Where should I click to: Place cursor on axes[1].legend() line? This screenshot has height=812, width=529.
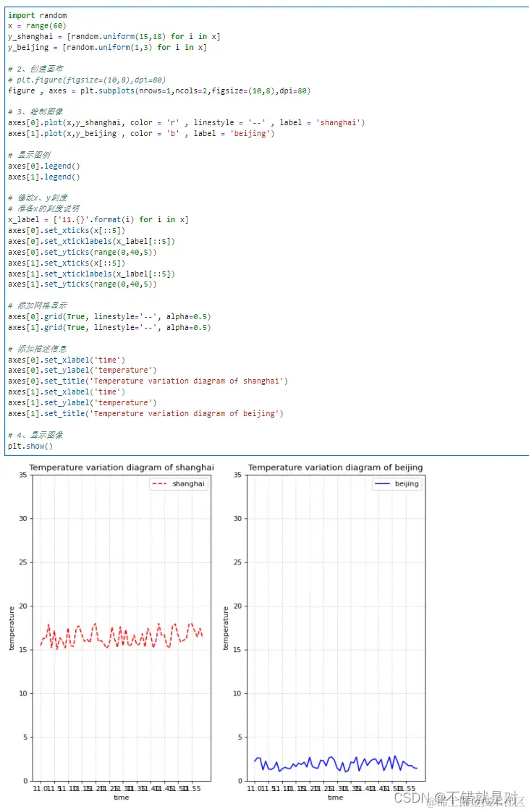44,177
